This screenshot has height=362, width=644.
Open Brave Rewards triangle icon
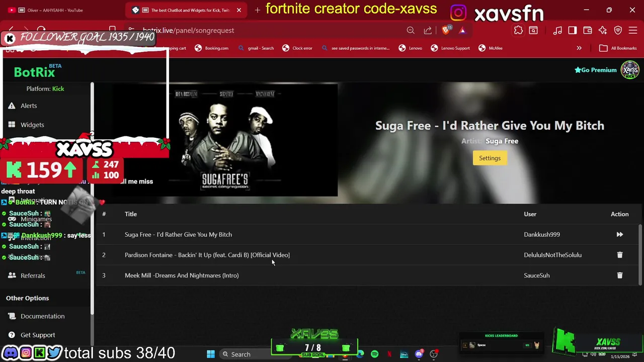click(462, 30)
